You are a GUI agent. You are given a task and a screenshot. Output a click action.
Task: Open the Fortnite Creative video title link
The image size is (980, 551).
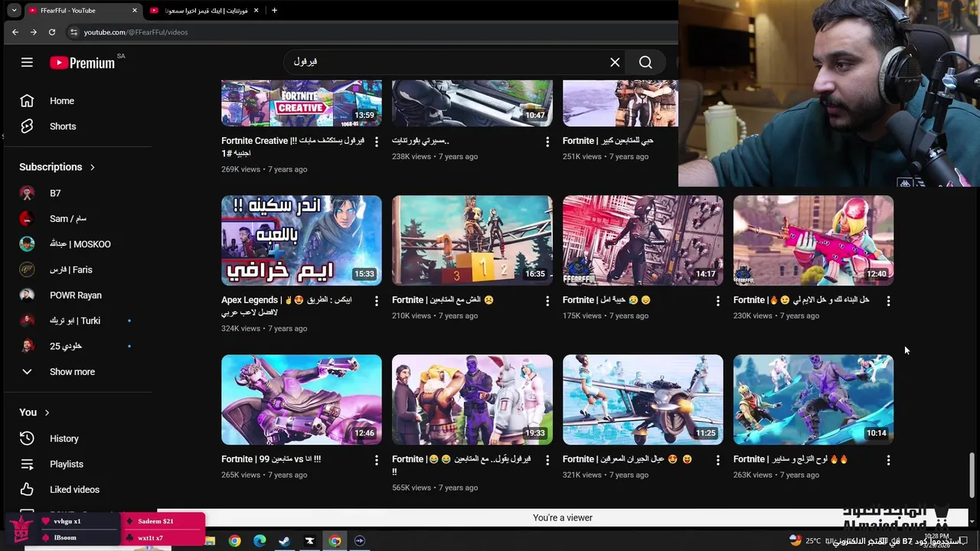[292, 147]
